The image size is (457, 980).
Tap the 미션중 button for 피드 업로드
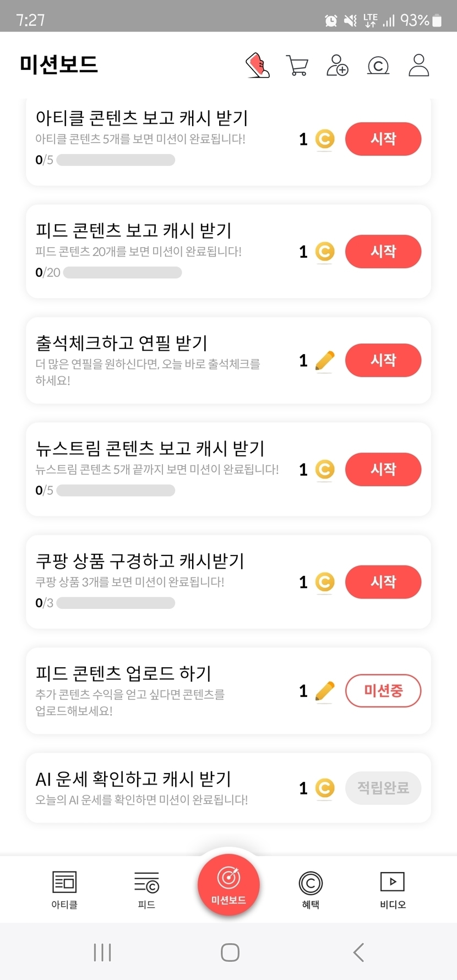click(x=383, y=690)
